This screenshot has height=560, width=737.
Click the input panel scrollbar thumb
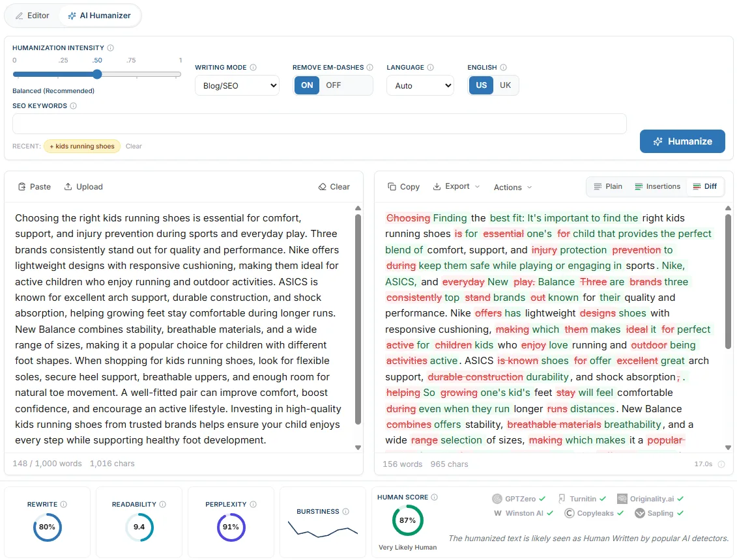point(358,319)
